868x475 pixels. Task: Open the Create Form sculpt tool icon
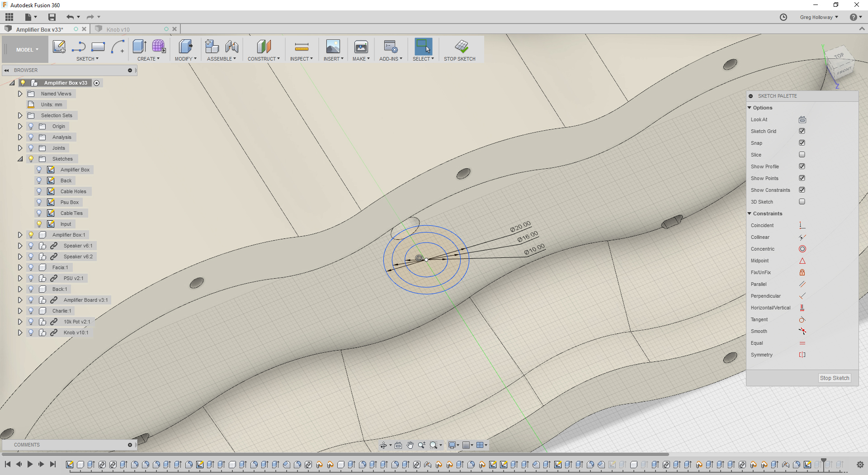(159, 47)
